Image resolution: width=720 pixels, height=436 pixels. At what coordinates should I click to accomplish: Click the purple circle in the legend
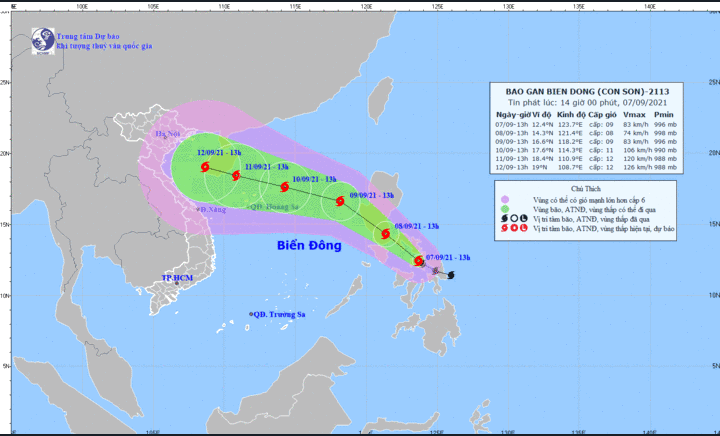[506, 197]
